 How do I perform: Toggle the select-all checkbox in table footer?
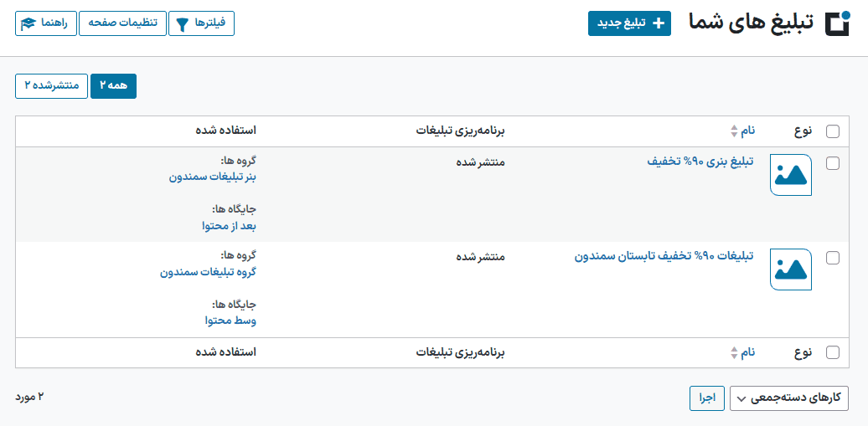click(x=833, y=352)
